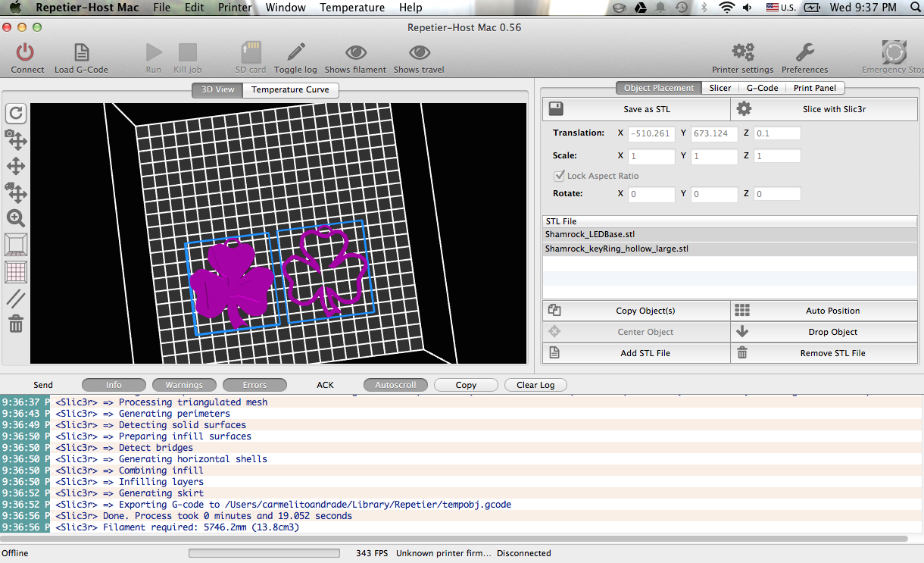Image resolution: width=924 pixels, height=563 pixels.
Task: Toggle the Info log filter
Action: click(x=114, y=385)
